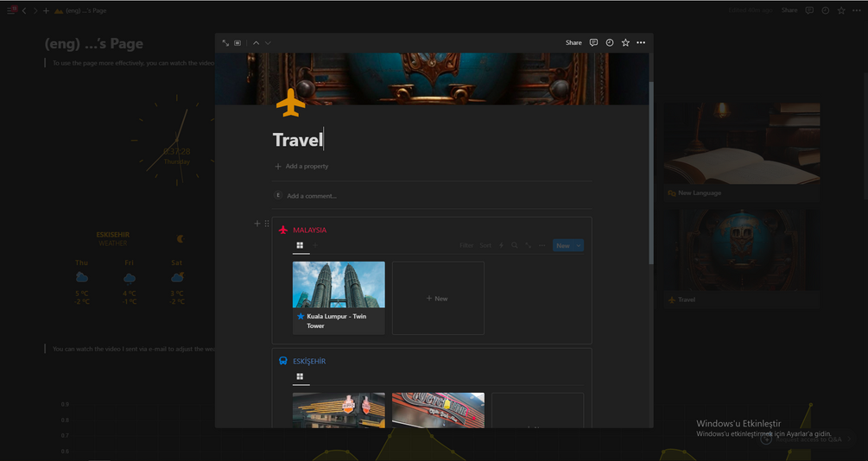Filter the MALAYSIA database
The height and width of the screenshot is (461, 868).
[x=466, y=245]
